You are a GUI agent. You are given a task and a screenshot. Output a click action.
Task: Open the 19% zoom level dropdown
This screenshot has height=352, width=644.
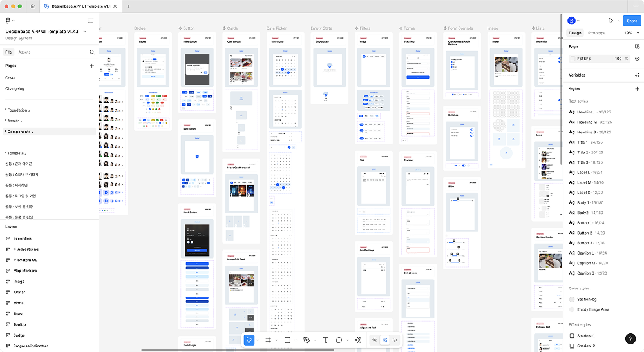pos(630,33)
